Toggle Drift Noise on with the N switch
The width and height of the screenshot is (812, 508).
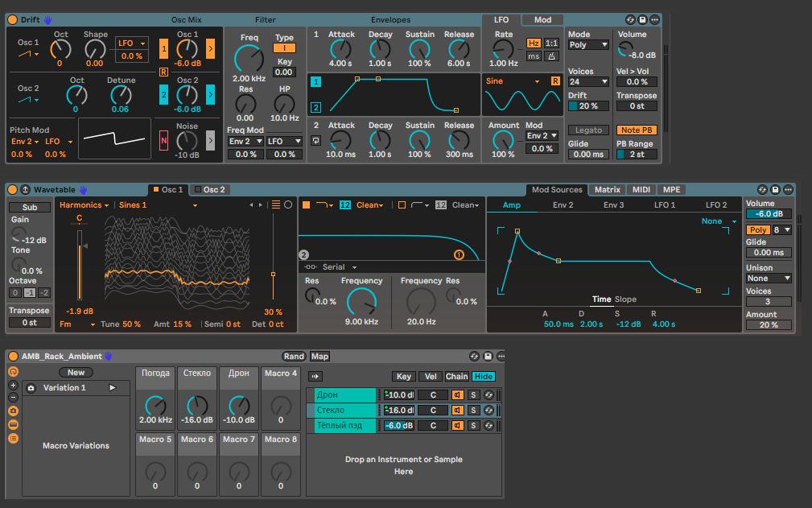(163, 140)
